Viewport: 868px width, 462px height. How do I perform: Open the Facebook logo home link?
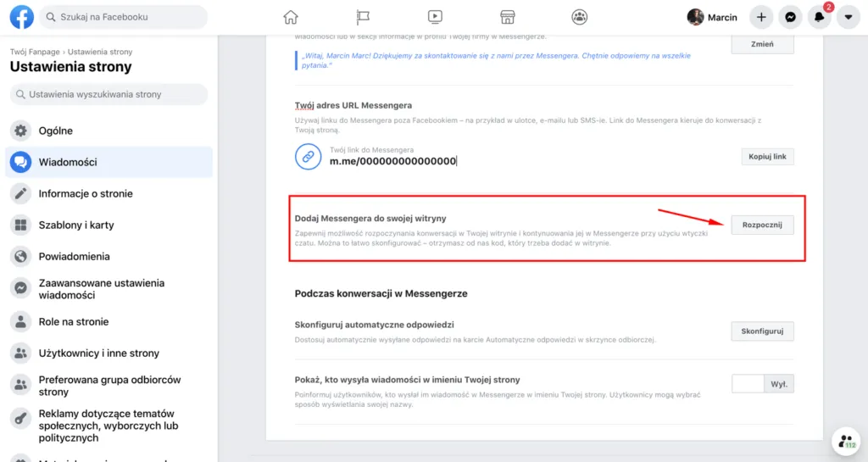click(21, 17)
